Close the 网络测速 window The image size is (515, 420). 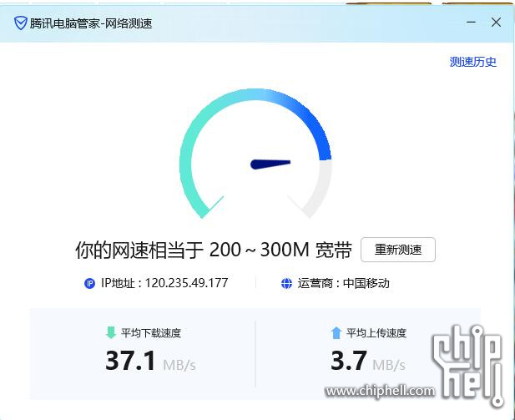(496, 23)
